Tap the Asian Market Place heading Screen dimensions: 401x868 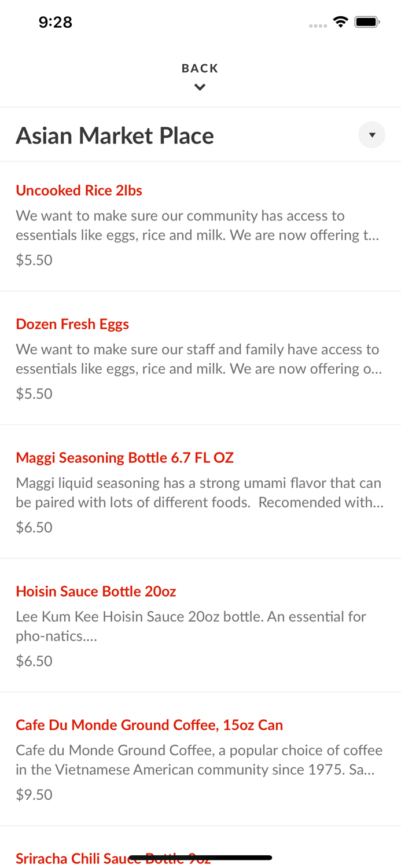(x=115, y=135)
